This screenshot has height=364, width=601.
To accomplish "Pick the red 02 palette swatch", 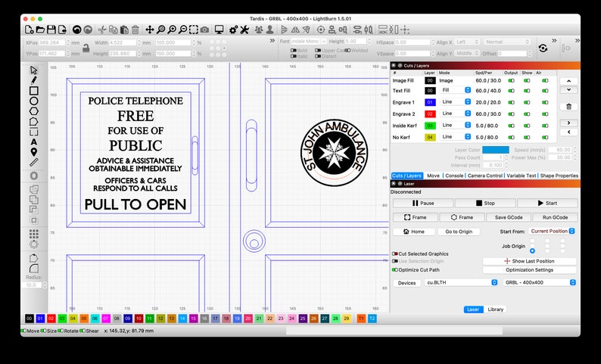I will pyautogui.click(x=51, y=319).
